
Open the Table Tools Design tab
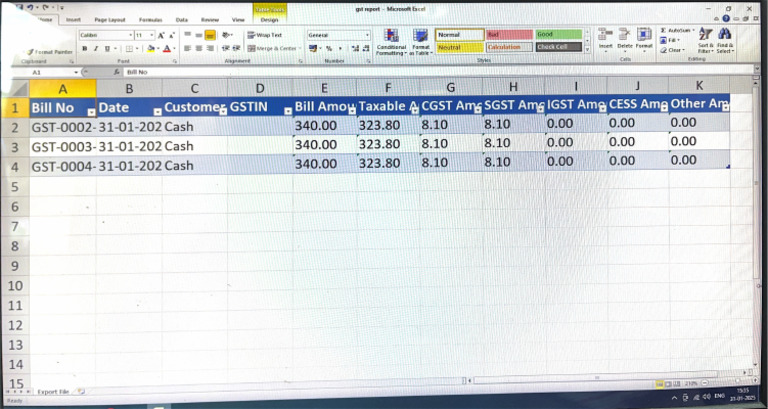[x=269, y=20]
